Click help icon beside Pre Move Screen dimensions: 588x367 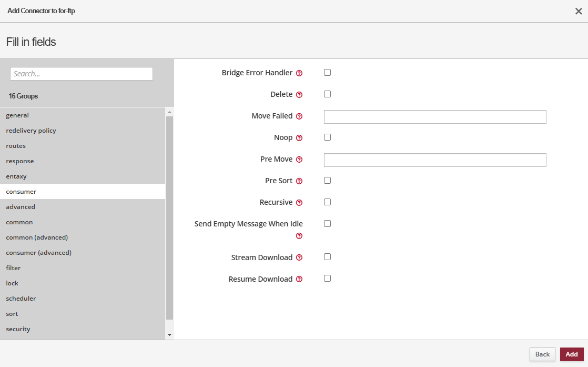click(299, 160)
